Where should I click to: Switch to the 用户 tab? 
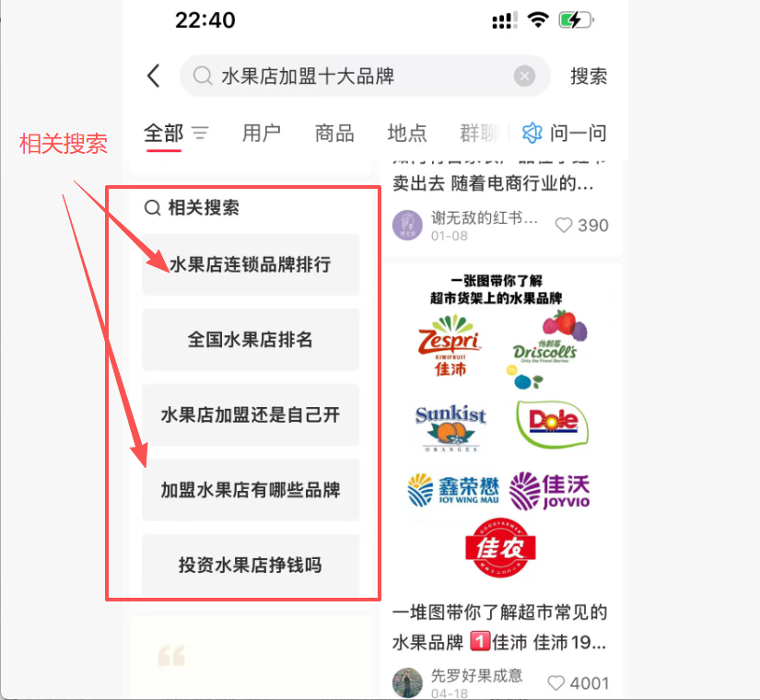[x=262, y=133]
